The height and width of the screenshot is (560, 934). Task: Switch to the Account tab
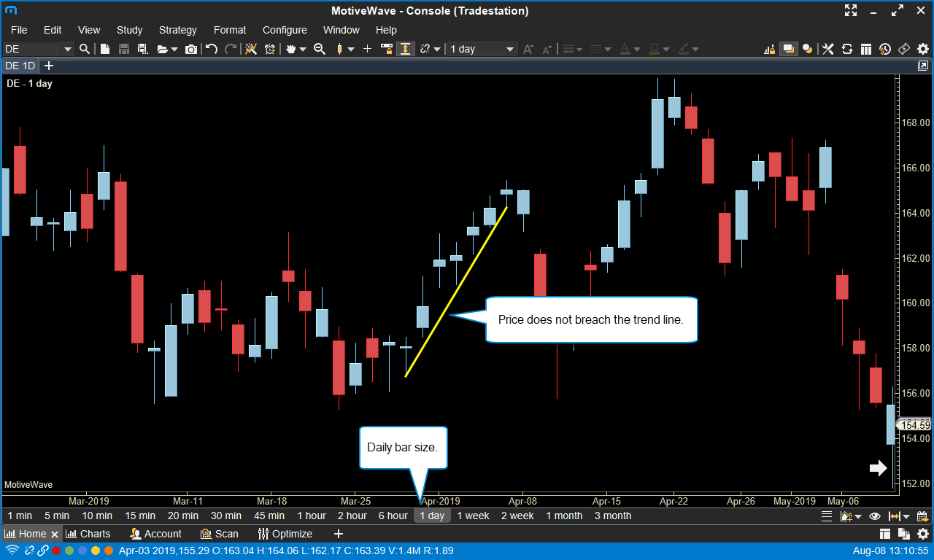pos(155,534)
